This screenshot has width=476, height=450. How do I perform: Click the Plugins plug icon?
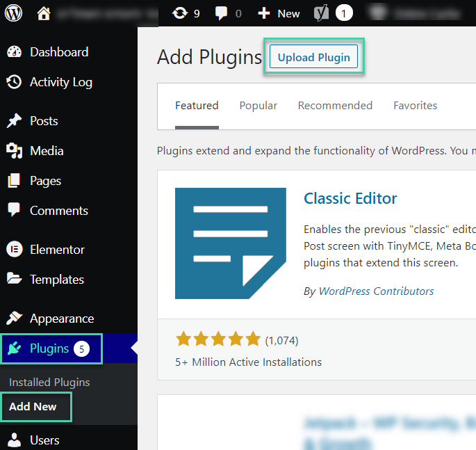coord(15,348)
